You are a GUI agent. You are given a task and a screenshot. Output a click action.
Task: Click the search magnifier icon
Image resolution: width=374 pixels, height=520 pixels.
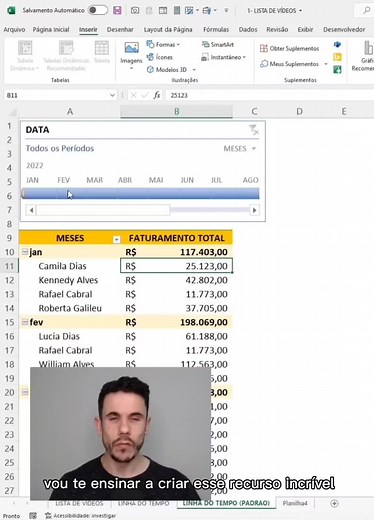367,10
